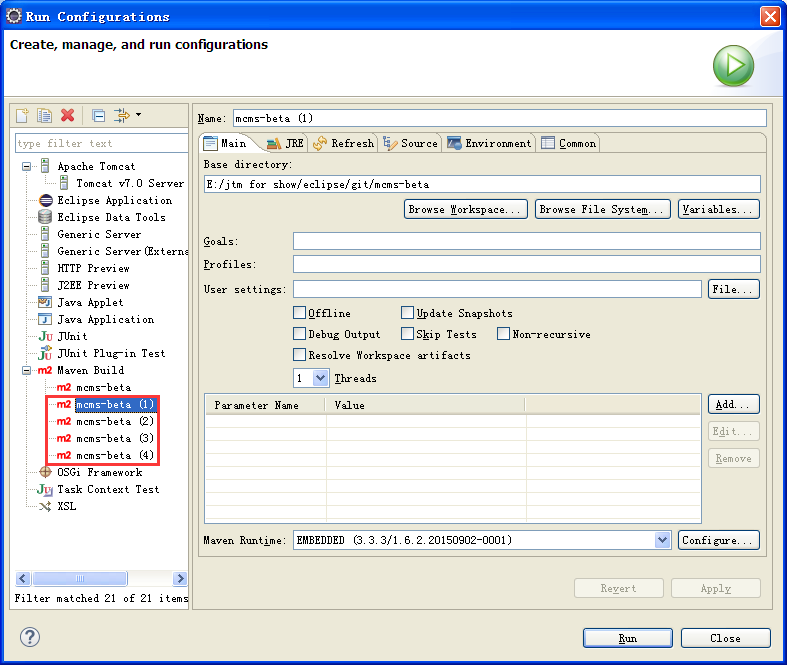Open the Threads count dropdown

320,378
